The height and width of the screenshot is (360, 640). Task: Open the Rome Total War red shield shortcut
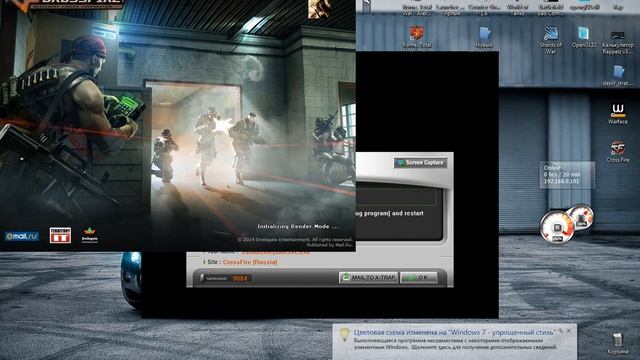[x=417, y=37]
